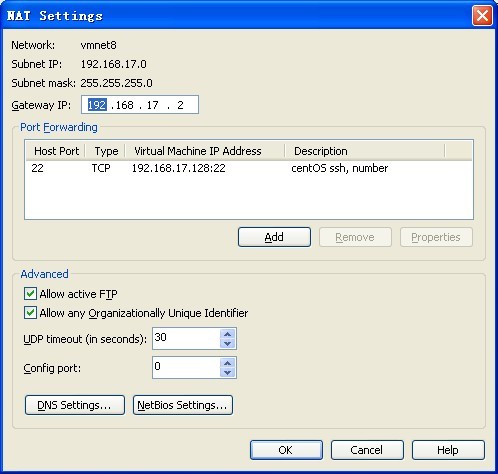498x474 pixels.
Task: Select the host port 22 cell
Action: tap(37, 168)
